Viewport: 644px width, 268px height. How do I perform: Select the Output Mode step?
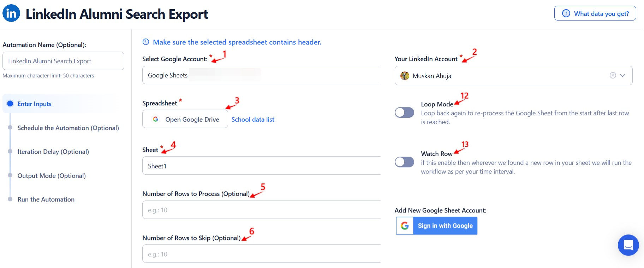[52, 176]
